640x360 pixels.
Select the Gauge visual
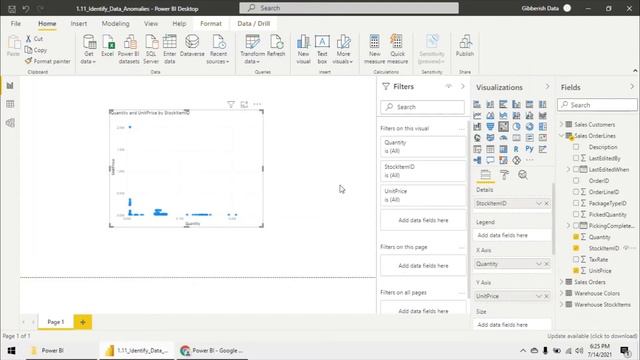(x=503, y=138)
